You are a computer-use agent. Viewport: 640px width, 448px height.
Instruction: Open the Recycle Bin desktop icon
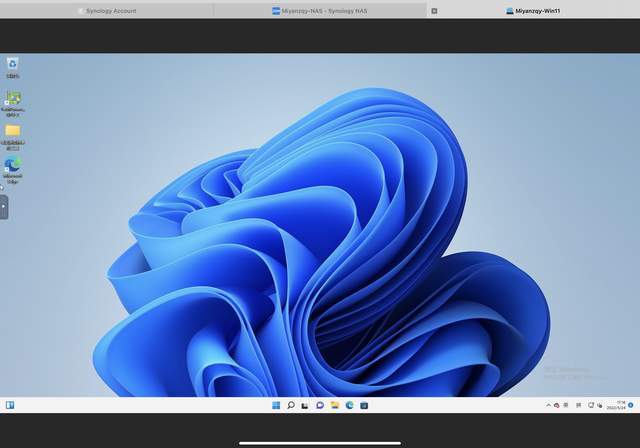(12, 65)
